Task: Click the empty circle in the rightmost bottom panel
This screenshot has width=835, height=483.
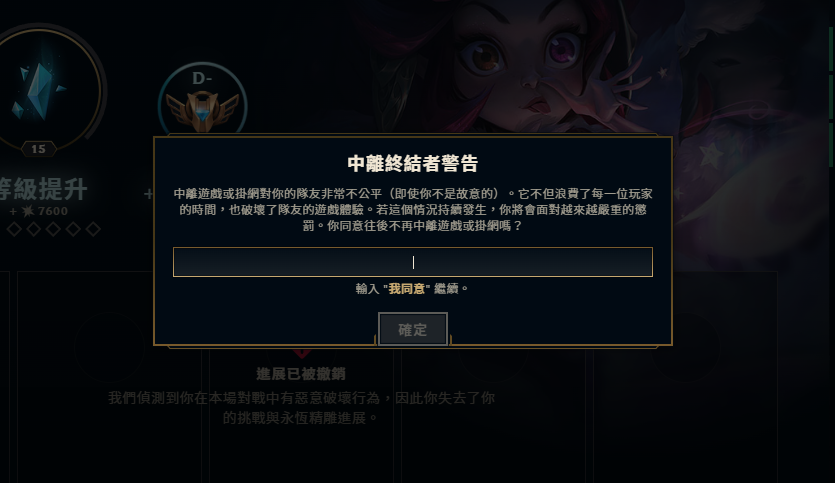Action: 686,347
